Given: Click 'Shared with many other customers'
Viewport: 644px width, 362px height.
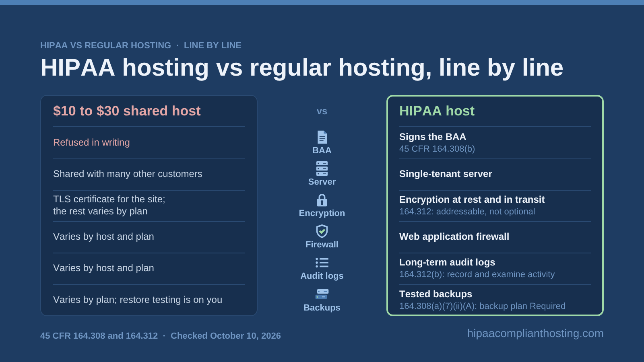Looking at the screenshot, I should (x=128, y=174).
